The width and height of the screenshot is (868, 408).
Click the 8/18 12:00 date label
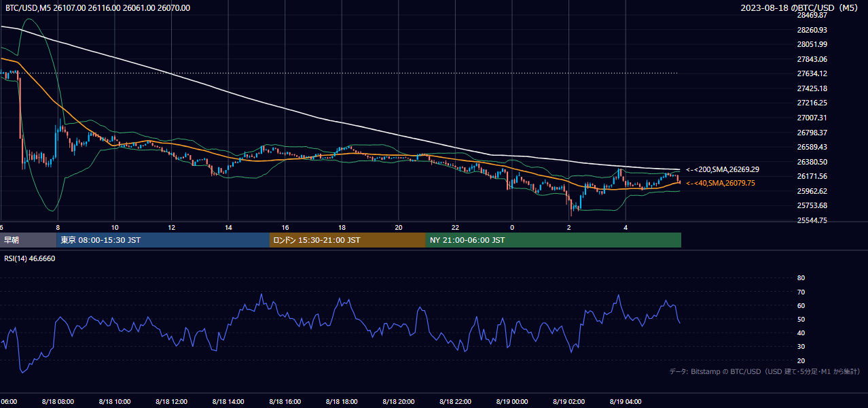point(172,402)
